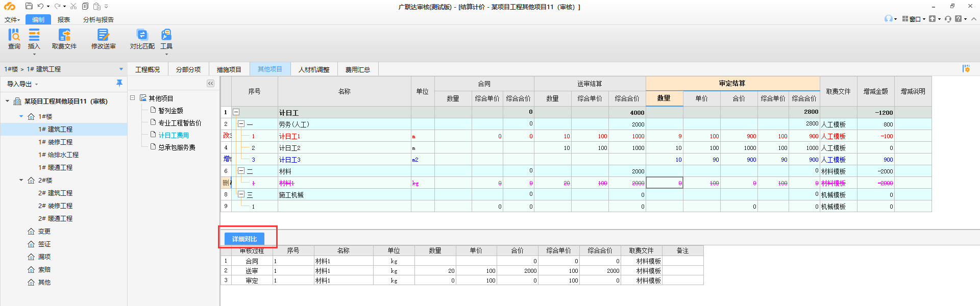The width and height of the screenshot is (980, 306).
Task: Collapse the 1#楼 tree node
Action: 21,116
